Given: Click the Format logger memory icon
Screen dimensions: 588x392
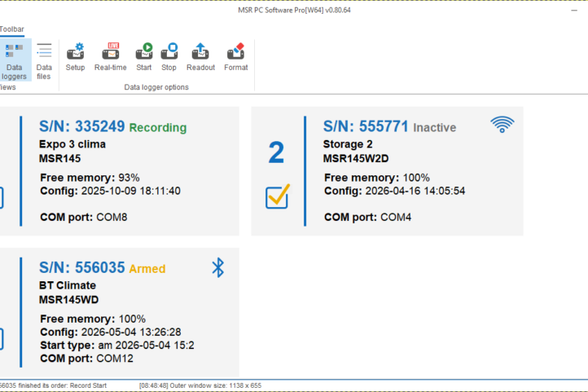Looking at the screenshot, I should click(236, 57).
